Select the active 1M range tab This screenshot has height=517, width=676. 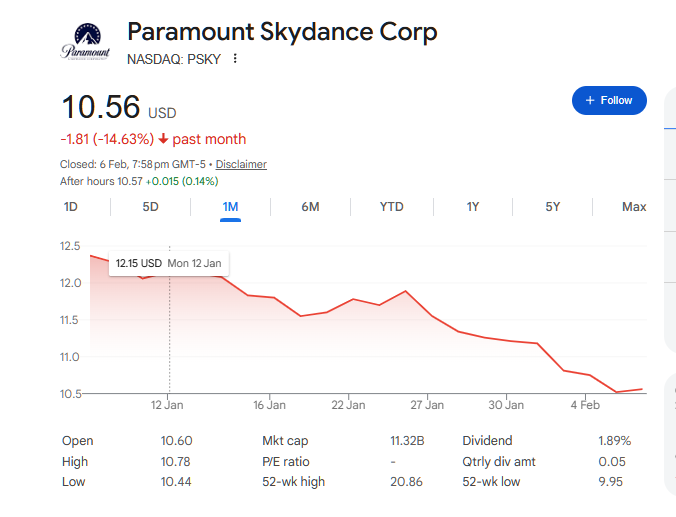(x=231, y=207)
